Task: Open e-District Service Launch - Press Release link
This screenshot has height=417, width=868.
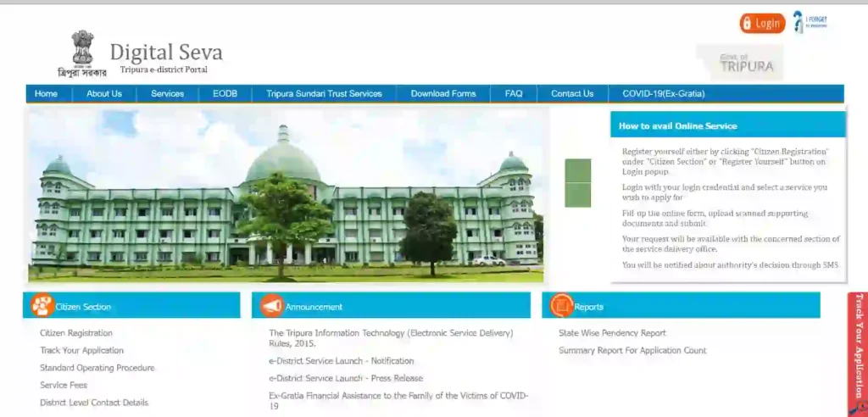Action: click(x=346, y=378)
